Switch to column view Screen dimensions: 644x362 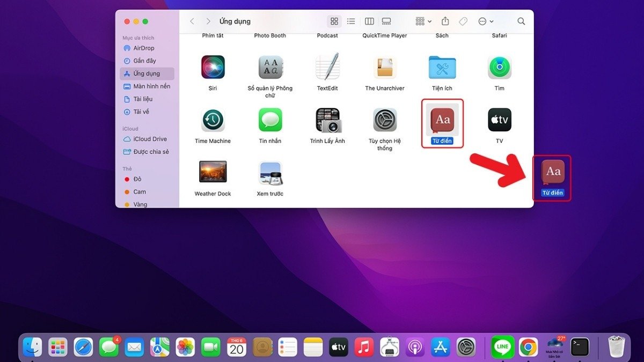369,21
